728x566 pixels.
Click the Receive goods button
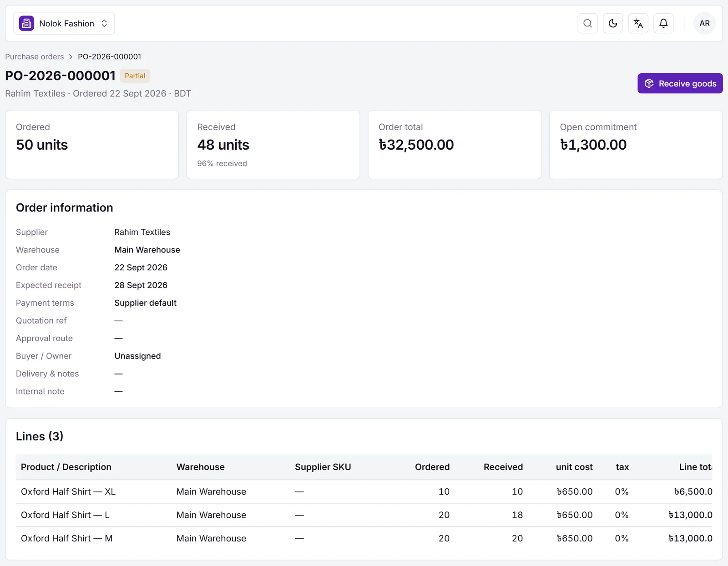(x=680, y=83)
